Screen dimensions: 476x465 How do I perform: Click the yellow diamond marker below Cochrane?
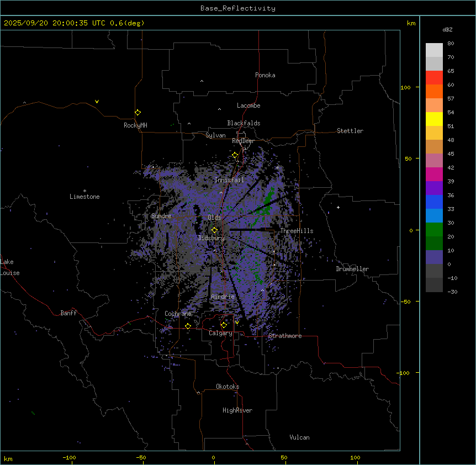[x=188, y=326]
